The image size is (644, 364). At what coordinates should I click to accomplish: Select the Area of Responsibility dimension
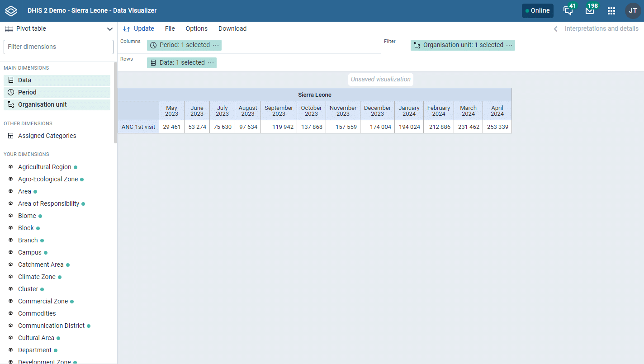tap(49, 203)
